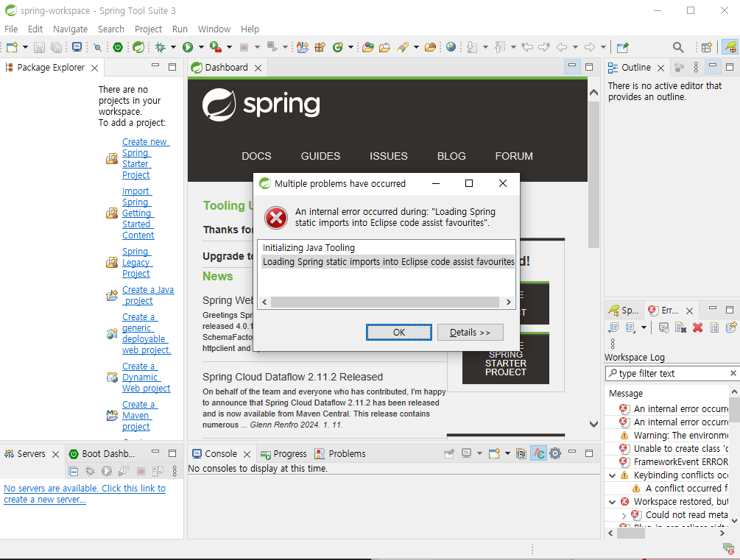Click the Search flashlight toolbar icon
Screen dimensions: 740x560
[x=403, y=47]
